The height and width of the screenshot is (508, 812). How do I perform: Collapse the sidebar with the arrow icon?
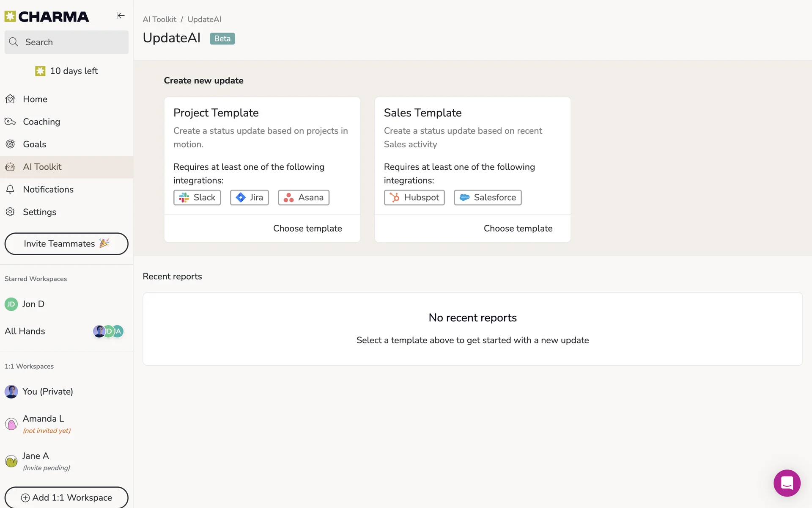[120, 16]
